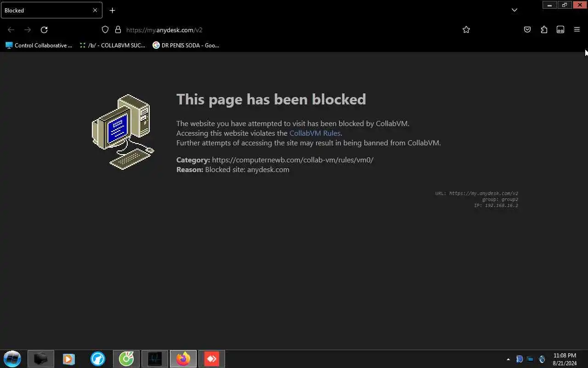
Task: Open the /b/ - COLLABVM SUC... bookmark
Action: coord(113,46)
